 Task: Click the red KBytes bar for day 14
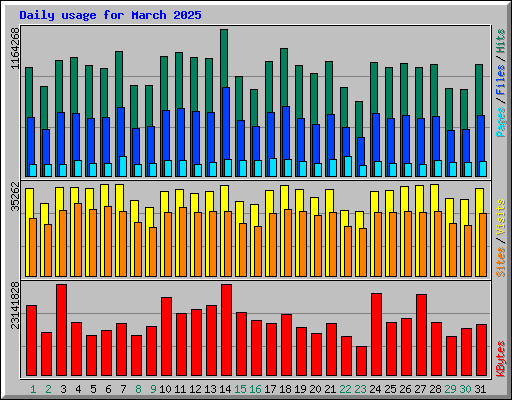click(x=226, y=330)
